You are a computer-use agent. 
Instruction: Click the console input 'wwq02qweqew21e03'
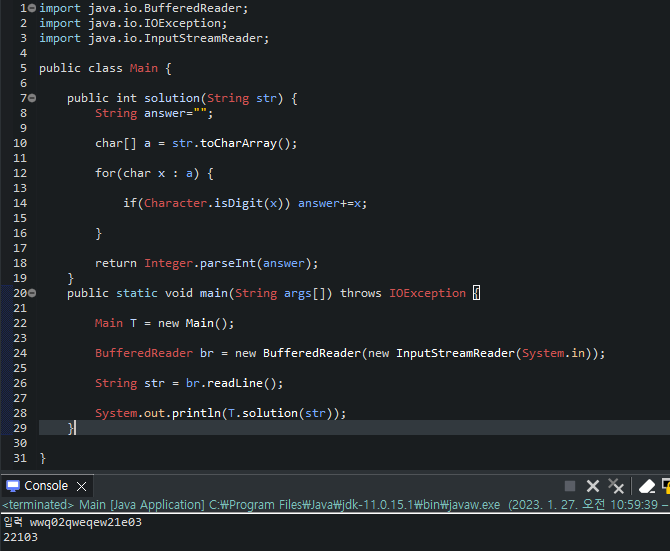tap(85, 522)
